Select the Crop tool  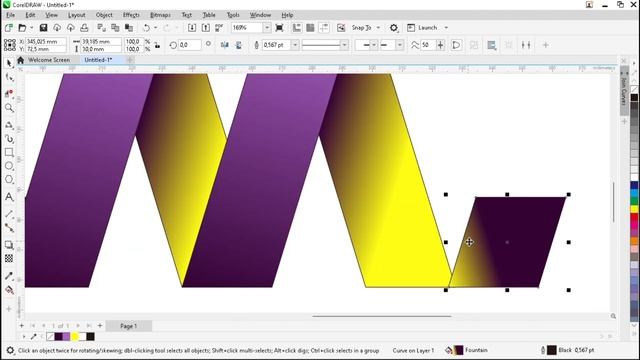[x=9, y=93]
